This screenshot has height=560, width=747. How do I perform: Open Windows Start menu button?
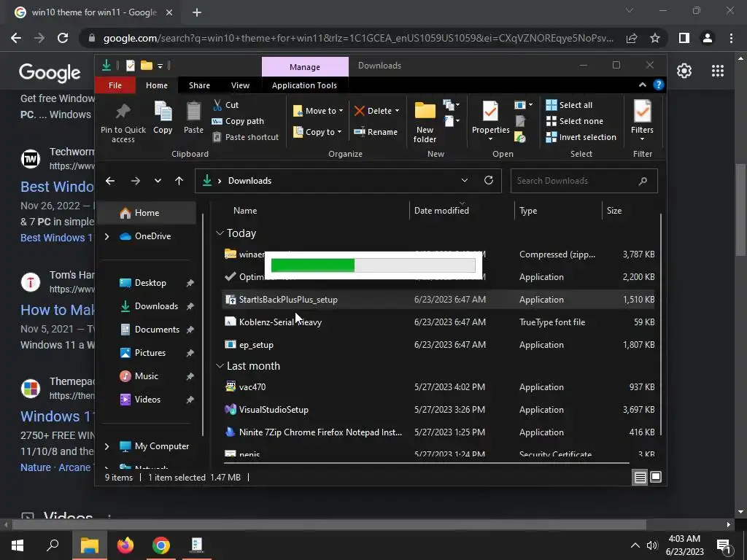tap(18, 545)
